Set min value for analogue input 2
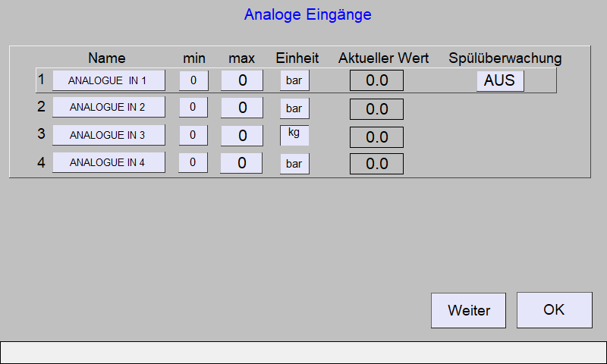This screenshot has height=364, width=607. click(193, 107)
